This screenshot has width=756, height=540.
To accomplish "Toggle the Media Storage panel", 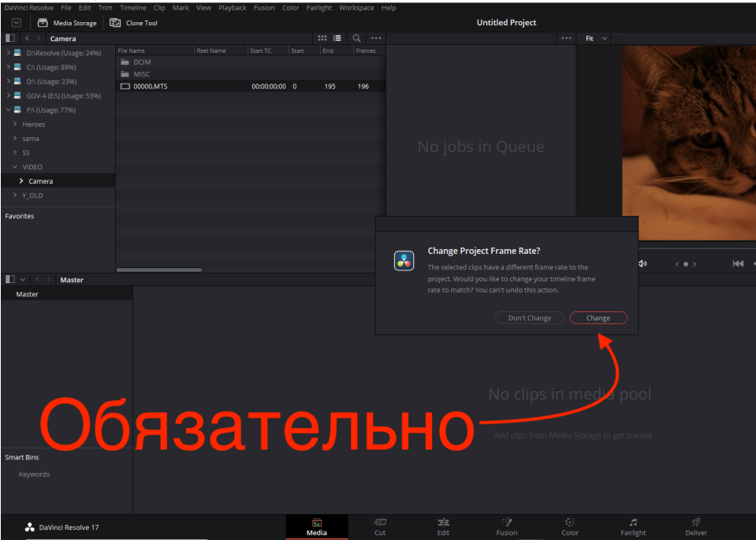I will (x=67, y=23).
